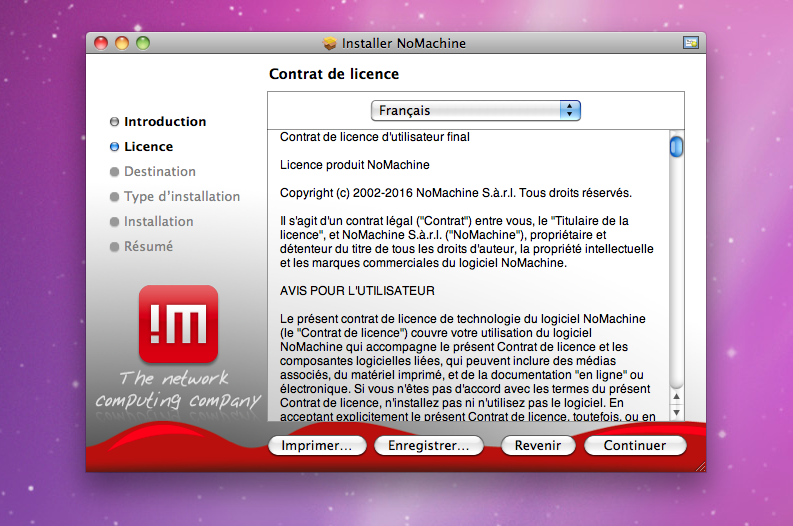The width and height of the screenshot is (793, 526).
Task: Select the Introduction step in sidebar
Action: (165, 121)
